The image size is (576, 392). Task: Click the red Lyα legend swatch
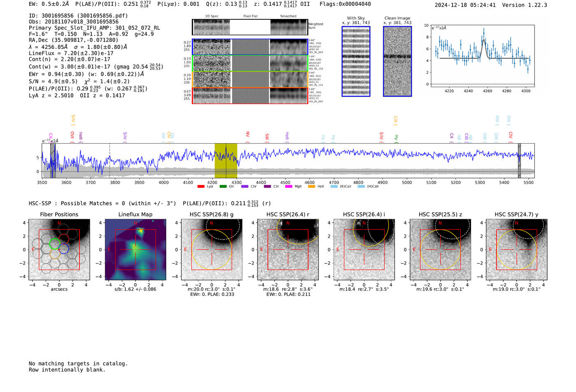click(201, 187)
